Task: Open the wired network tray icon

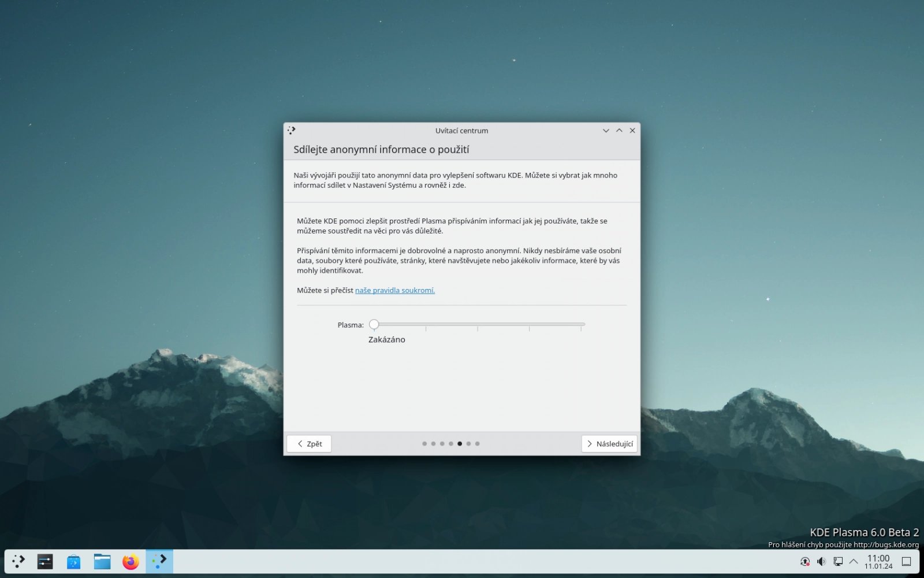Action: coord(837,561)
